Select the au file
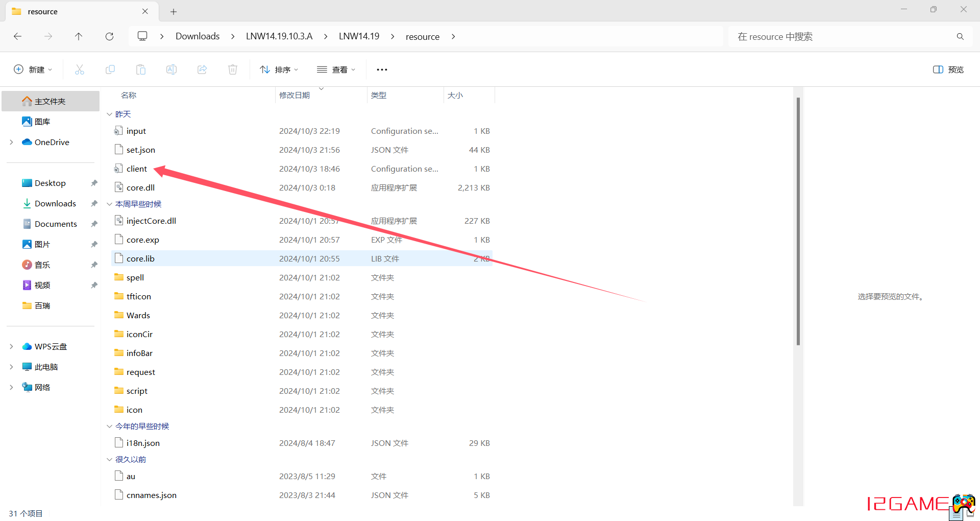Screen dimensions: 980x521 pyautogui.click(x=302, y=476)
